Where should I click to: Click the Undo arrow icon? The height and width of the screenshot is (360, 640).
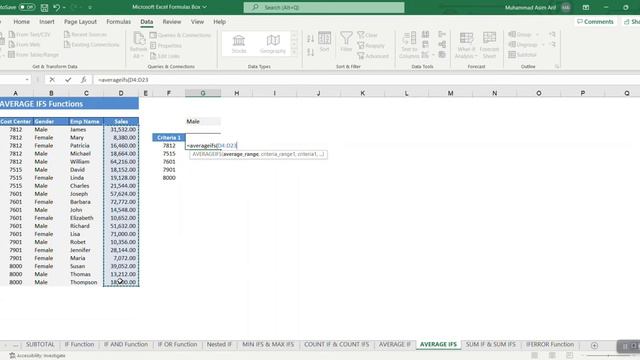click(57, 7)
